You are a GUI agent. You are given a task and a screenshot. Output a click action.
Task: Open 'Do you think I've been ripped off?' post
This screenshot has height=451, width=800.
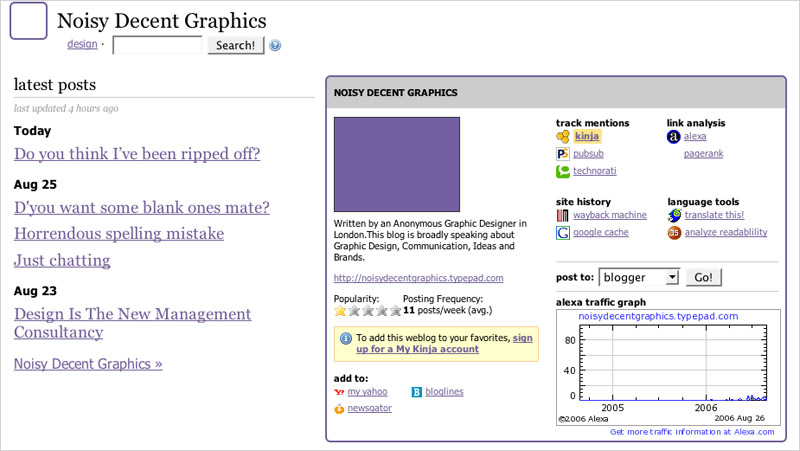pos(137,154)
